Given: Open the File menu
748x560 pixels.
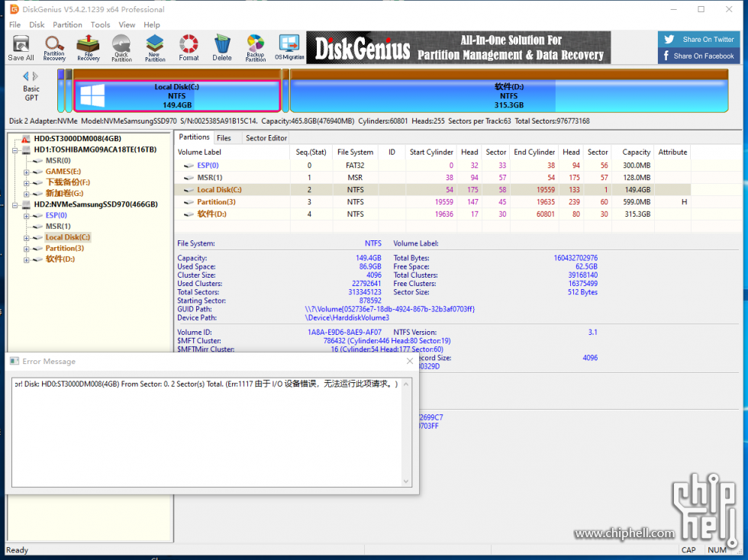Looking at the screenshot, I should (x=15, y=25).
